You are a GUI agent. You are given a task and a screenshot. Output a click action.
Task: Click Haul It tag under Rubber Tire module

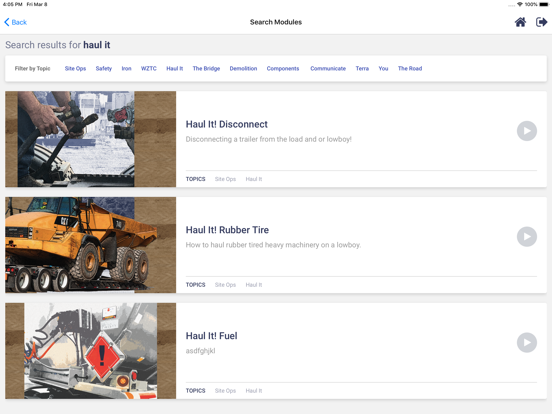tap(254, 284)
